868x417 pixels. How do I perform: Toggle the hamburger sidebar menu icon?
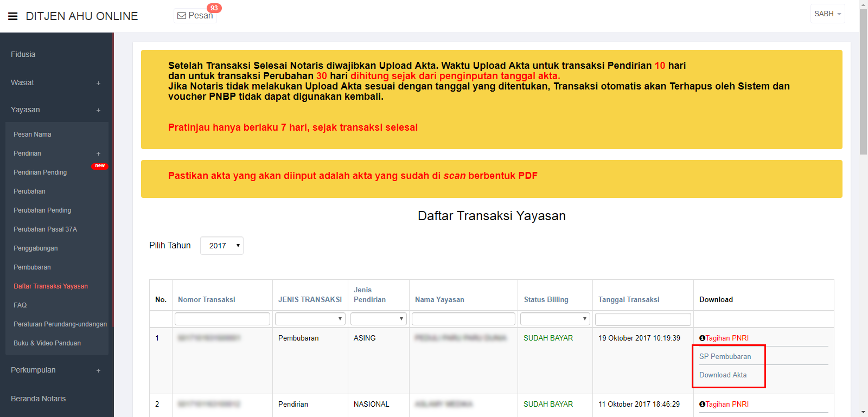coord(13,16)
